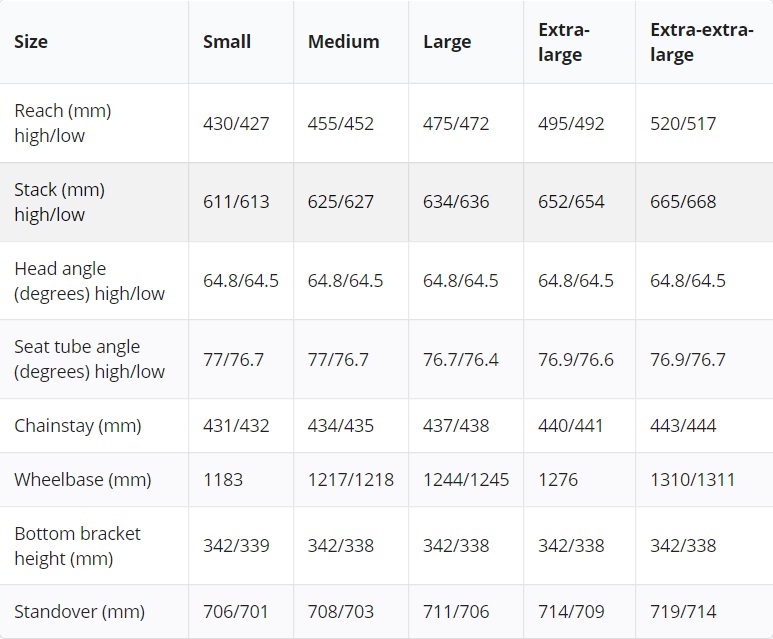
Task: Click the Standover (mm) row label
Action: coord(79,612)
